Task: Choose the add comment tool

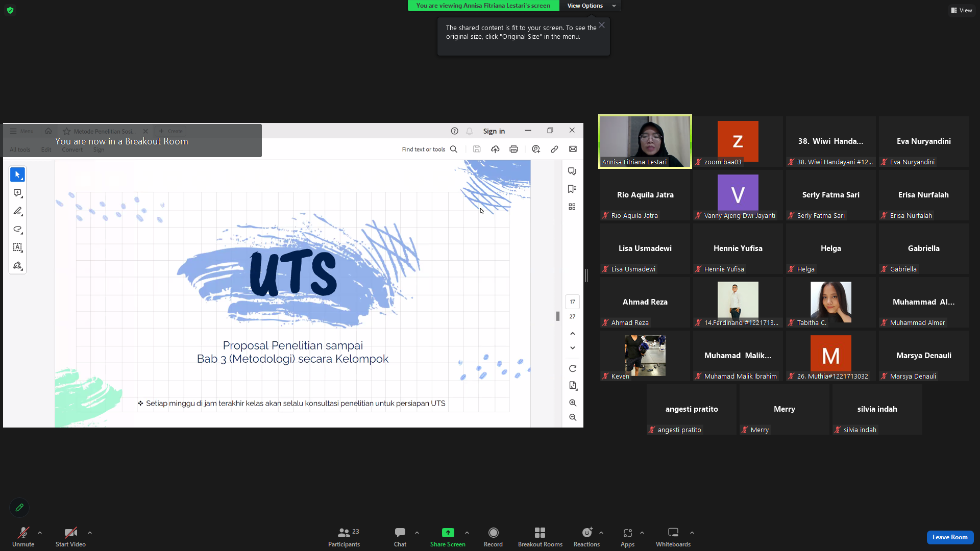Action: pyautogui.click(x=17, y=193)
